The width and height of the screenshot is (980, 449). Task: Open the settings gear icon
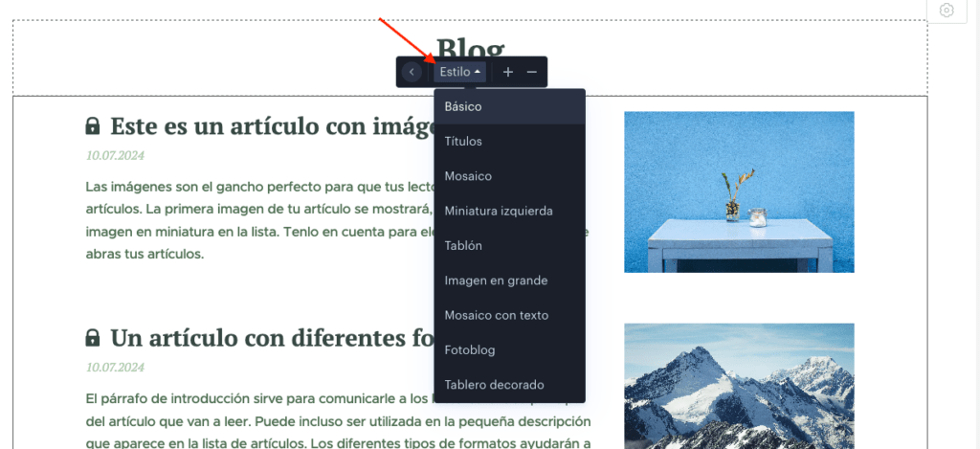coord(947,11)
